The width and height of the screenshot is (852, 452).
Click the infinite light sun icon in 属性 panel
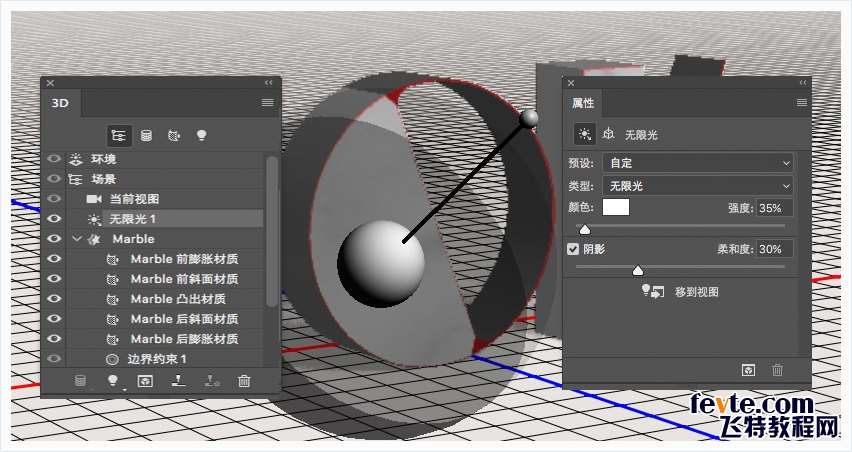pyautogui.click(x=585, y=134)
